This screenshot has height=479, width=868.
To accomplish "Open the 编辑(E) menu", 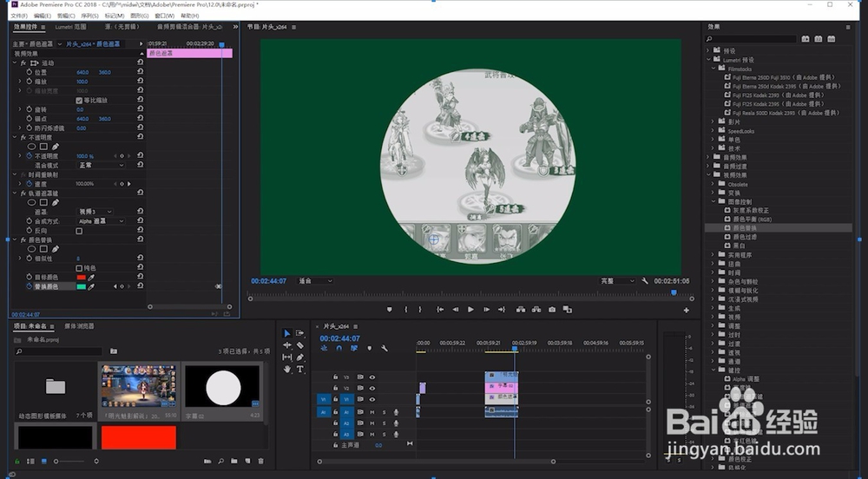I will pyautogui.click(x=43, y=16).
